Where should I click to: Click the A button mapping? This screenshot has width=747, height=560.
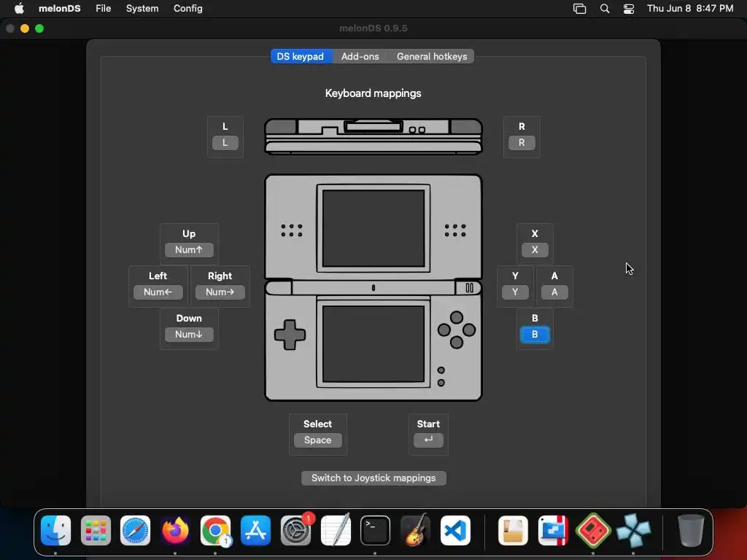tap(554, 292)
